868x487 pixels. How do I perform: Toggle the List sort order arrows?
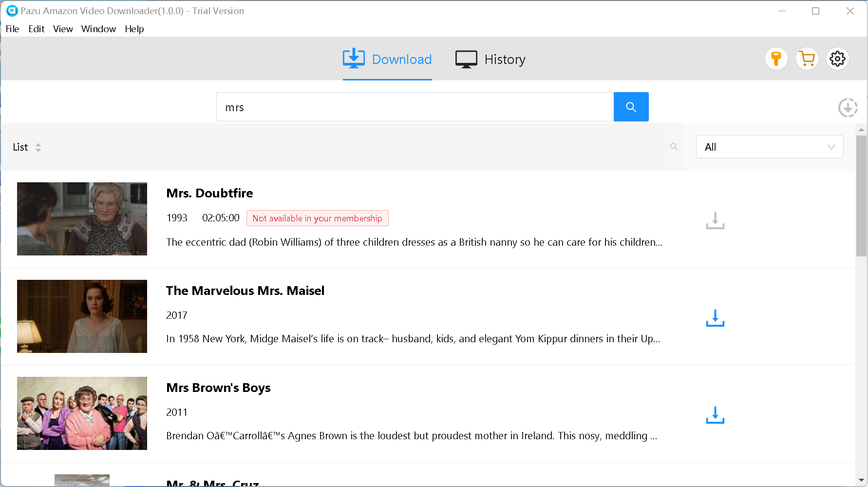(38, 147)
